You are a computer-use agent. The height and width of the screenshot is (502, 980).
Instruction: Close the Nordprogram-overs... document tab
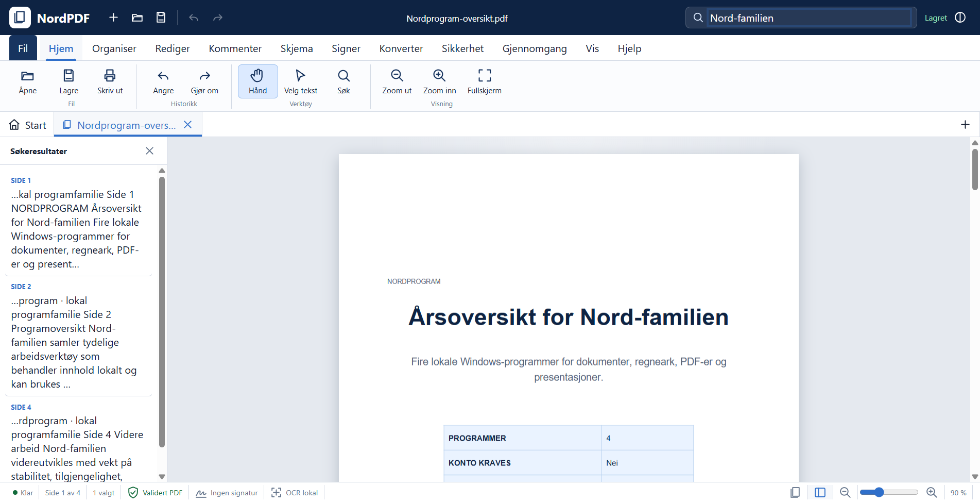pyautogui.click(x=188, y=125)
